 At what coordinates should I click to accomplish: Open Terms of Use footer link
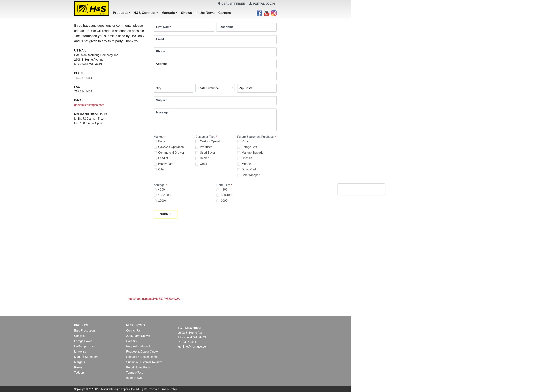(135, 372)
